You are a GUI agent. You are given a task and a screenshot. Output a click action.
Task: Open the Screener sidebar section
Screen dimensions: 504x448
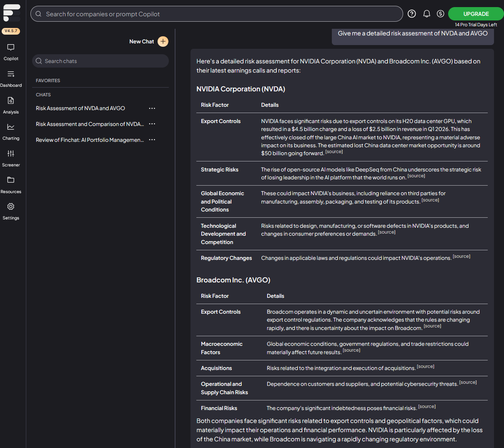point(11,159)
